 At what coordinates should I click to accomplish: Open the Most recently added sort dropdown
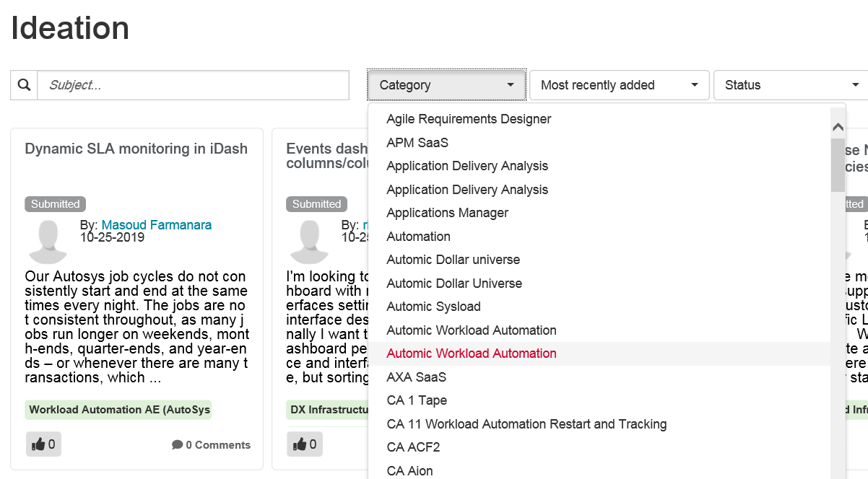620,85
